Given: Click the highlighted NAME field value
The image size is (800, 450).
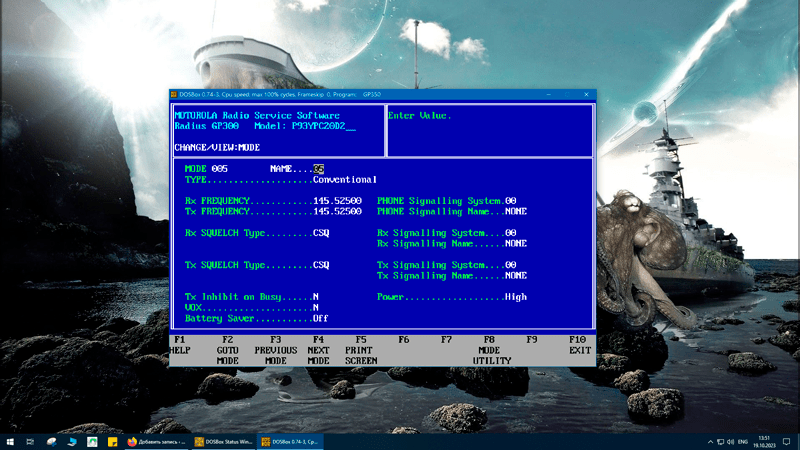Looking at the screenshot, I should pyautogui.click(x=318, y=169).
